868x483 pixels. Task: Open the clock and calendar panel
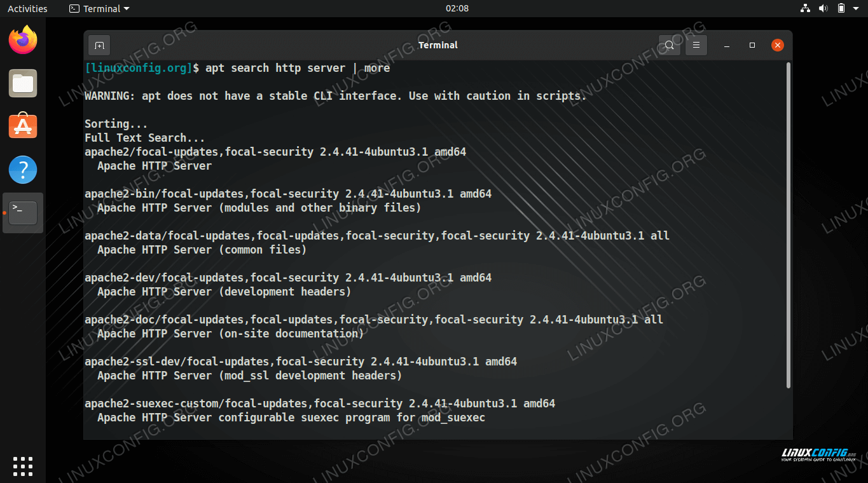[457, 8]
